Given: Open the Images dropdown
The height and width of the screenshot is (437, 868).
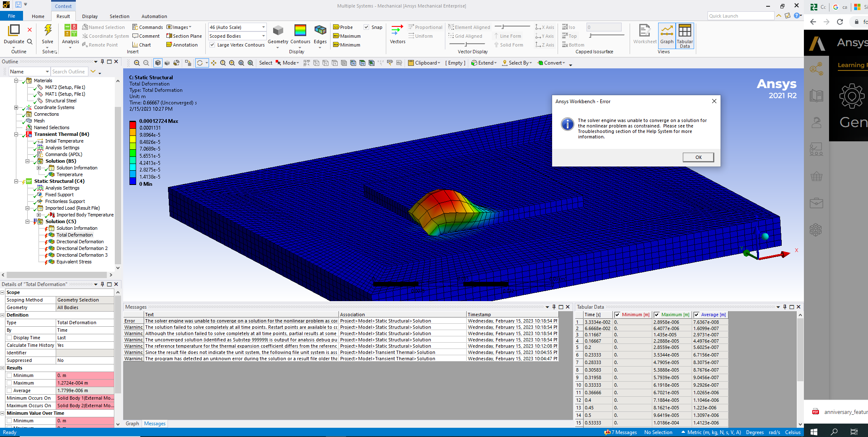Looking at the screenshot, I should pyautogui.click(x=179, y=27).
